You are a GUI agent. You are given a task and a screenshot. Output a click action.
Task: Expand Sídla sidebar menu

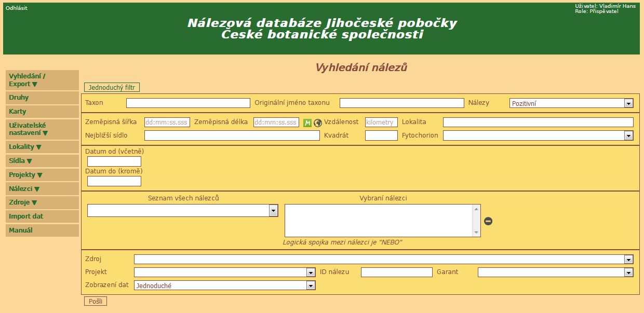coord(42,161)
